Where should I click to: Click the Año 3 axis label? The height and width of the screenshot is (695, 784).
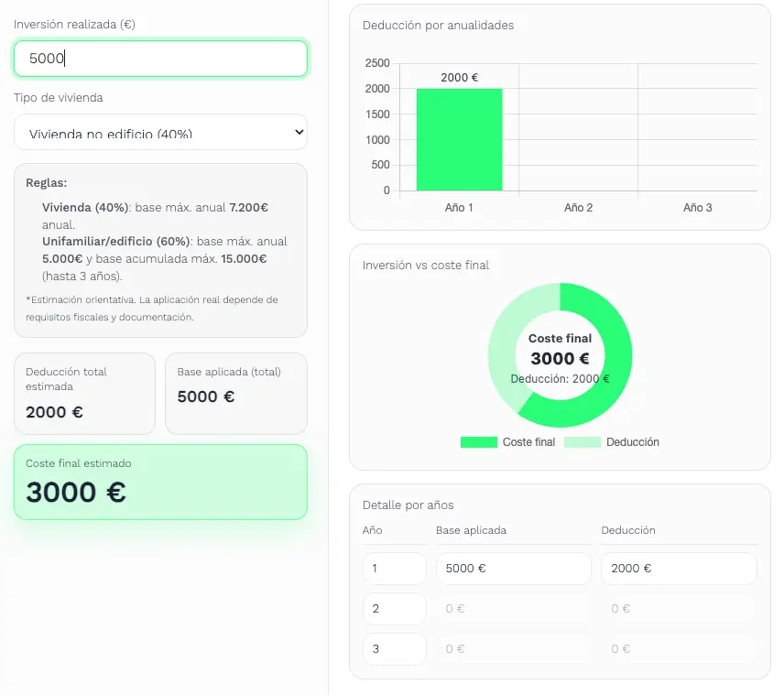(697, 208)
